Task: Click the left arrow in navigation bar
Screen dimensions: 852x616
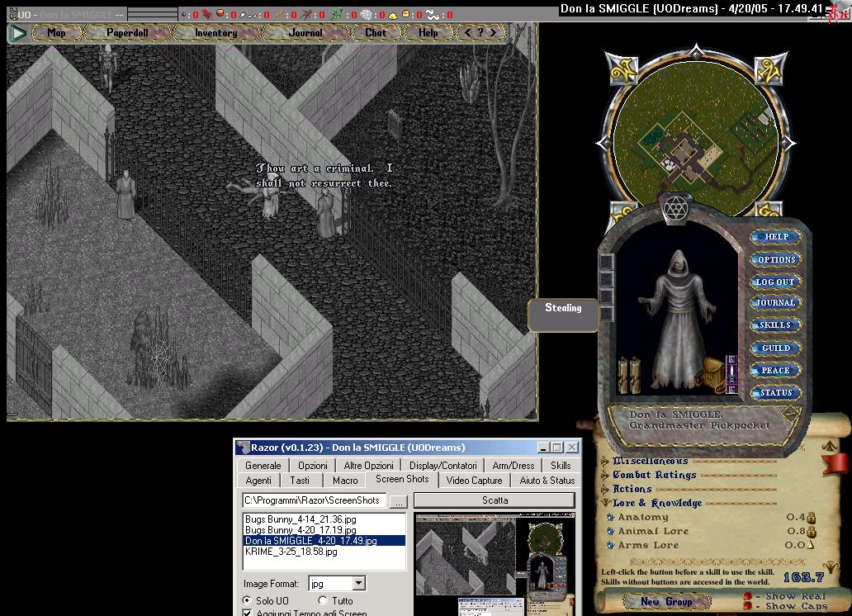Action: (x=468, y=33)
